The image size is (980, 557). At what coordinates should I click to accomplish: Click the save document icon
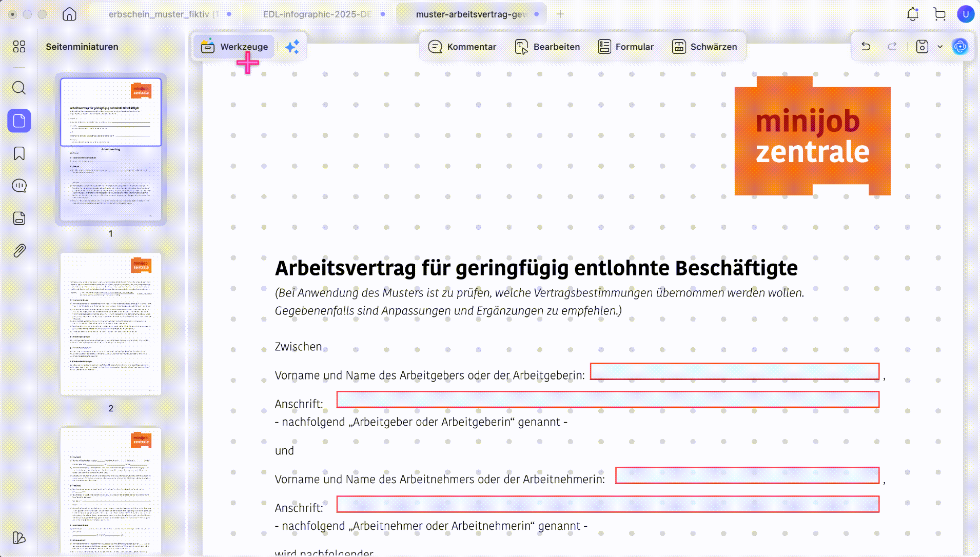922,47
